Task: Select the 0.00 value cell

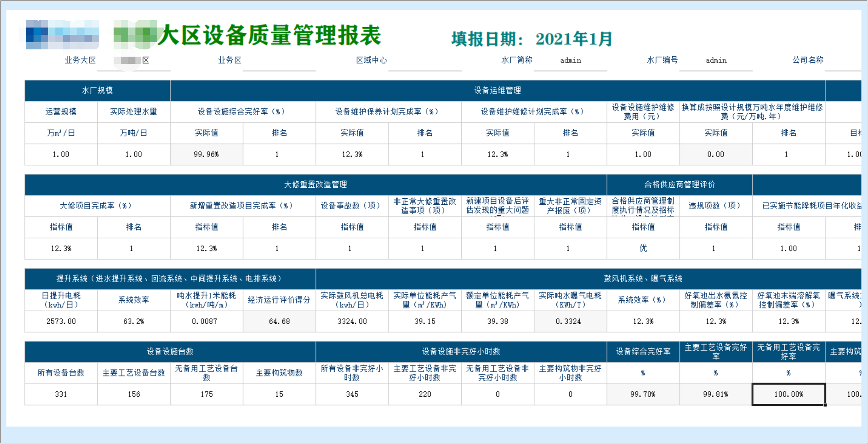Action: [x=716, y=155]
